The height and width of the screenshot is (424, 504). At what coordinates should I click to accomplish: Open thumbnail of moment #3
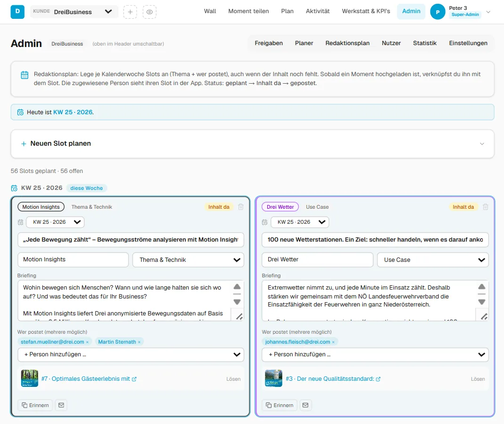273,378
